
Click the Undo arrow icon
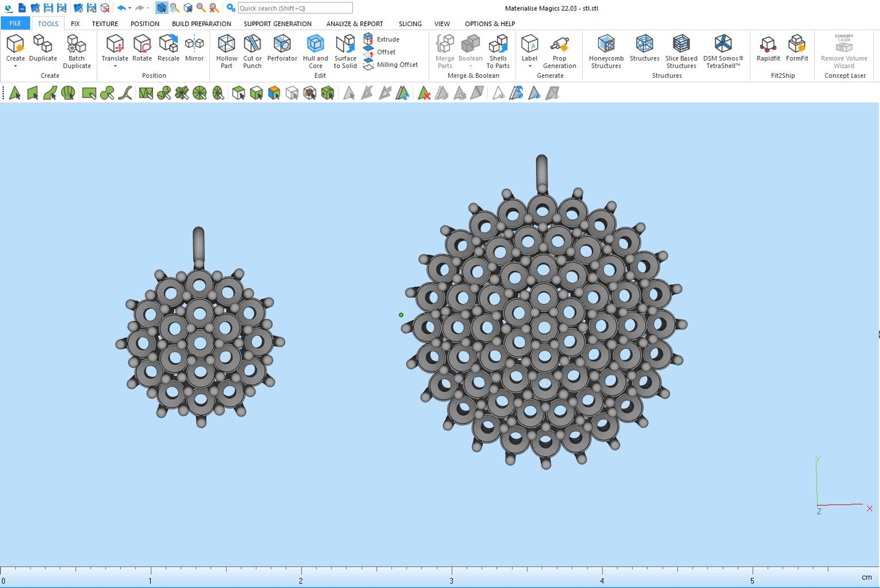(x=121, y=8)
